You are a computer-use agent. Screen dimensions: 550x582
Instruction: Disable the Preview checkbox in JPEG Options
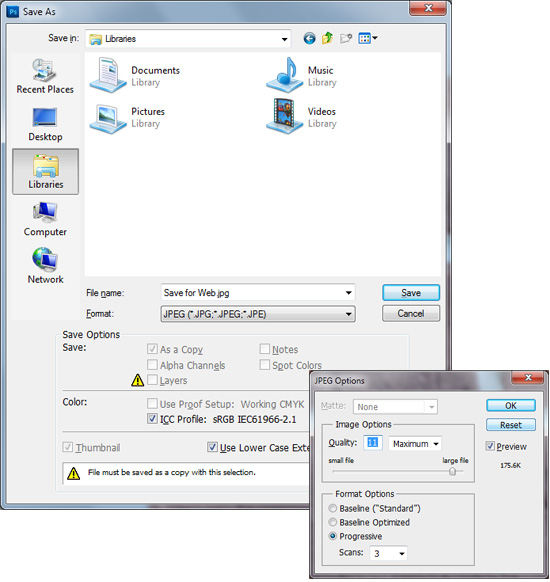[x=490, y=446]
